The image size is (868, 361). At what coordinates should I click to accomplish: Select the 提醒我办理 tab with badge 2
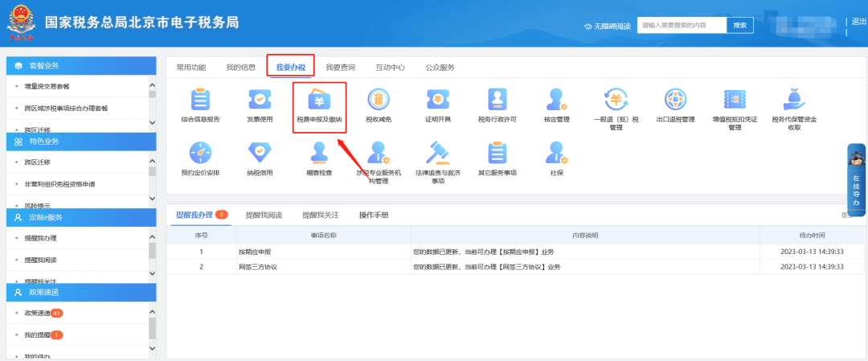[x=202, y=215]
